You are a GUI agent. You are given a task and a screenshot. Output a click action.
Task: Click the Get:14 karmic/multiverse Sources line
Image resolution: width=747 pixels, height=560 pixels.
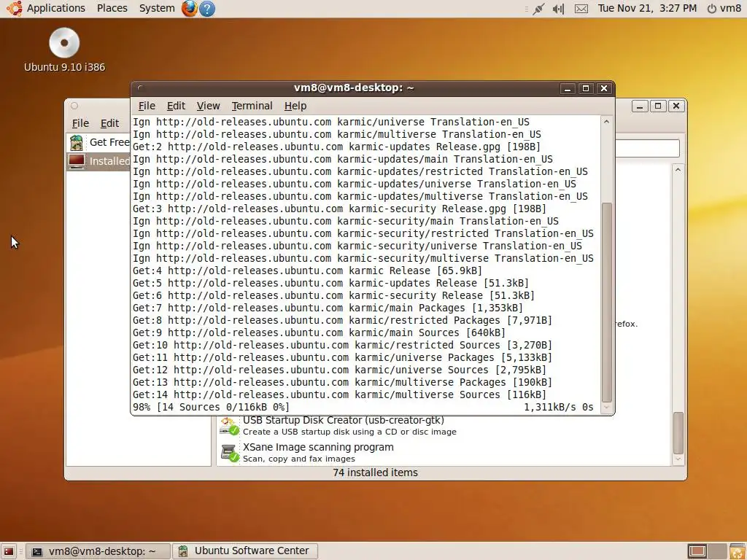(340, 394)
